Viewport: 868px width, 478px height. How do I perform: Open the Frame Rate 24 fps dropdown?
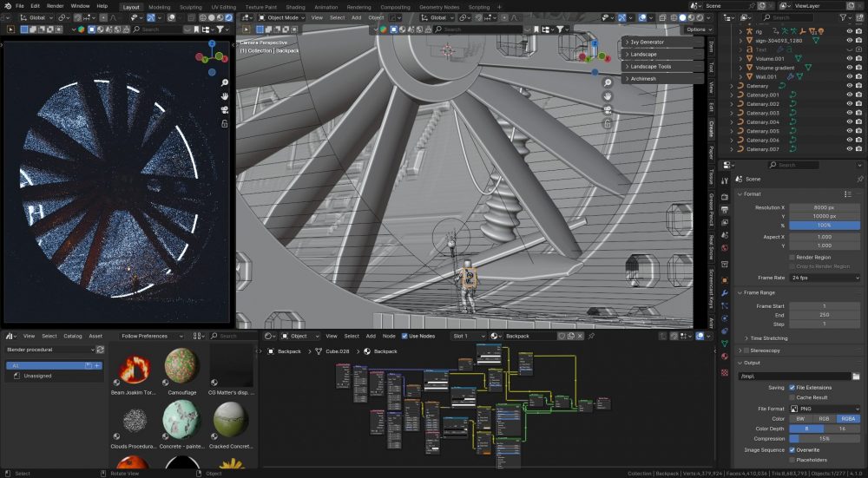tap(825, 278)
